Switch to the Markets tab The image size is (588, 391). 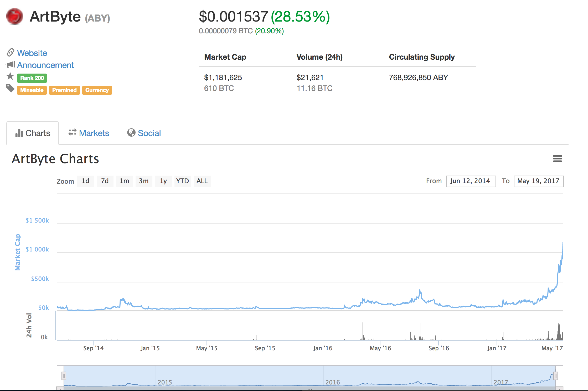click(89, 133)
